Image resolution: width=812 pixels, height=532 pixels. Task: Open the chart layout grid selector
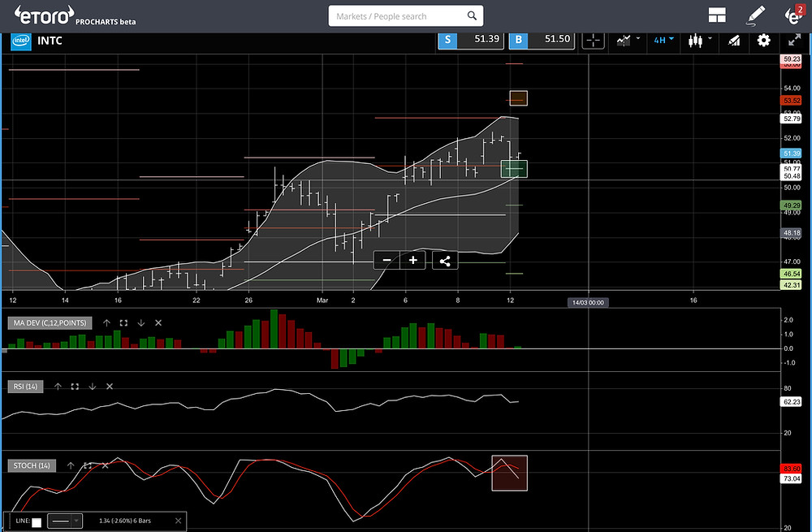[717, 15]
